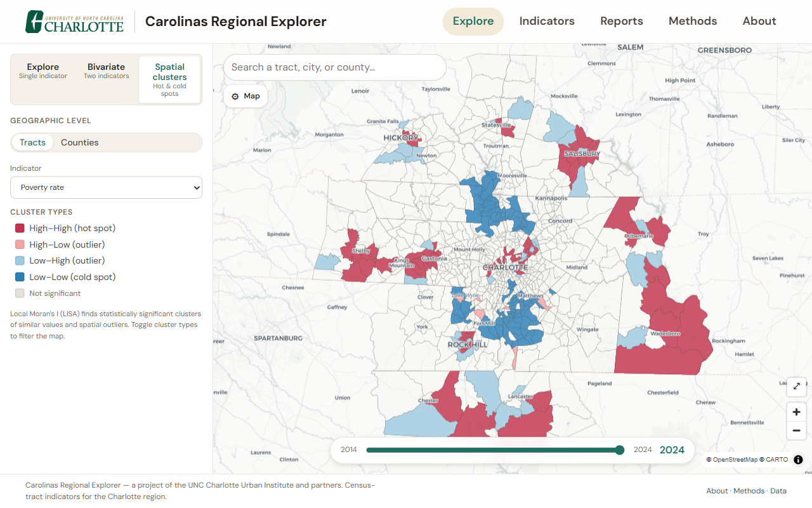Click the ROCK HILL map label

click(468, 345)
